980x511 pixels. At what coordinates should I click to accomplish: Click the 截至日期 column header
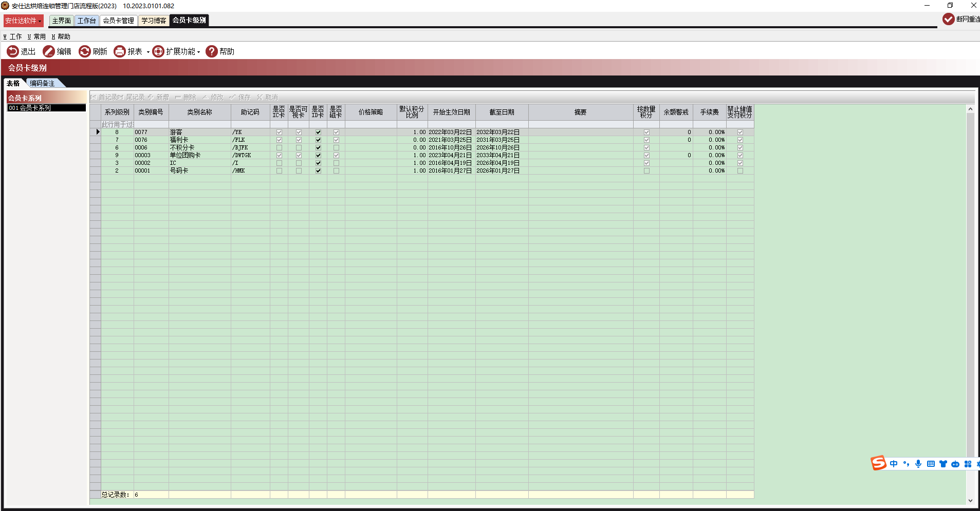click(502, 112)
